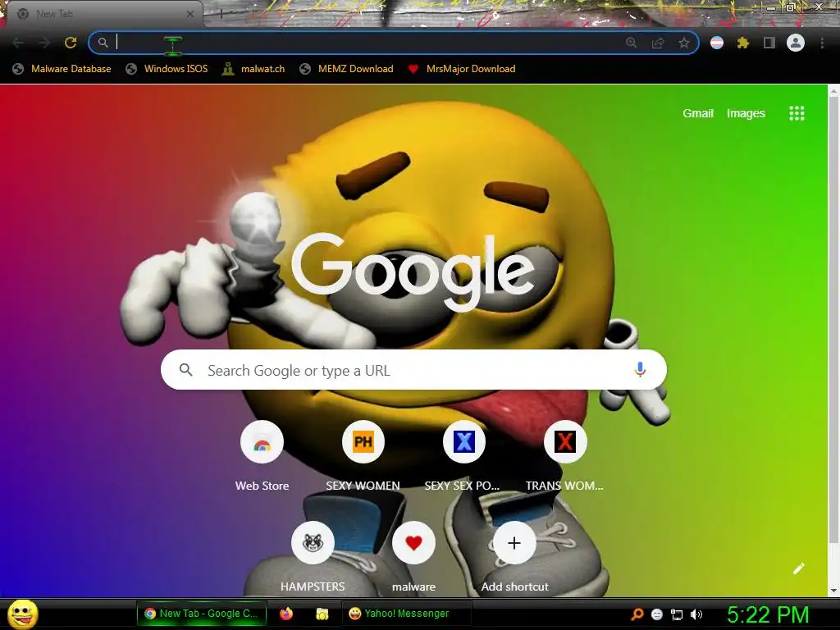Click the 5:22 PM taskbar clock

pyautogui.click(x=768, y=614)
